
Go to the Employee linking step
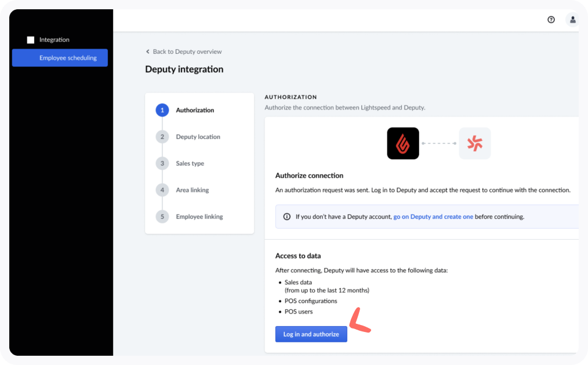[199, 217]
